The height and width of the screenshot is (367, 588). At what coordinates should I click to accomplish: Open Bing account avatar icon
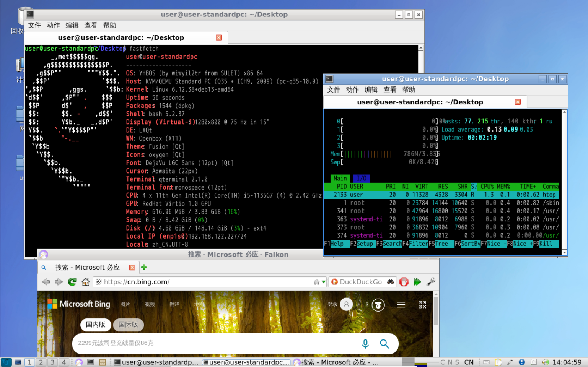click(346, 304)
